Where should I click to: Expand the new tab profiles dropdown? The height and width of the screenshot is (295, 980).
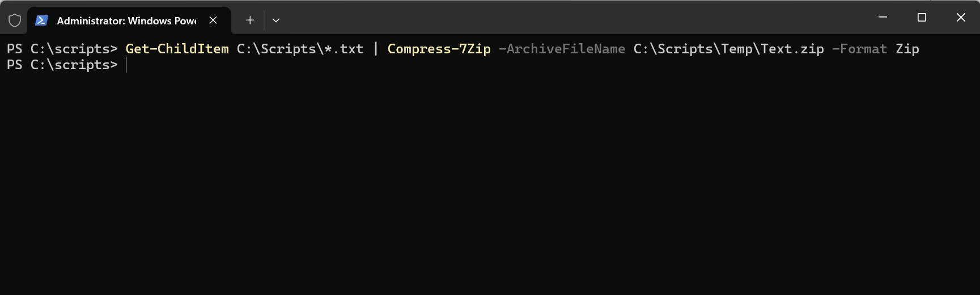click(276, 20)
